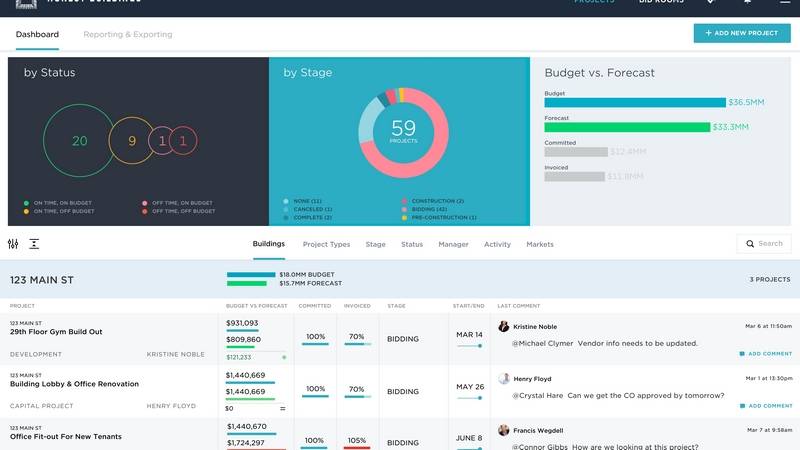This screenshot has width=800, height=450.
Task: Click Henry Floyd's avatar
Action: [x=504, y=379]
